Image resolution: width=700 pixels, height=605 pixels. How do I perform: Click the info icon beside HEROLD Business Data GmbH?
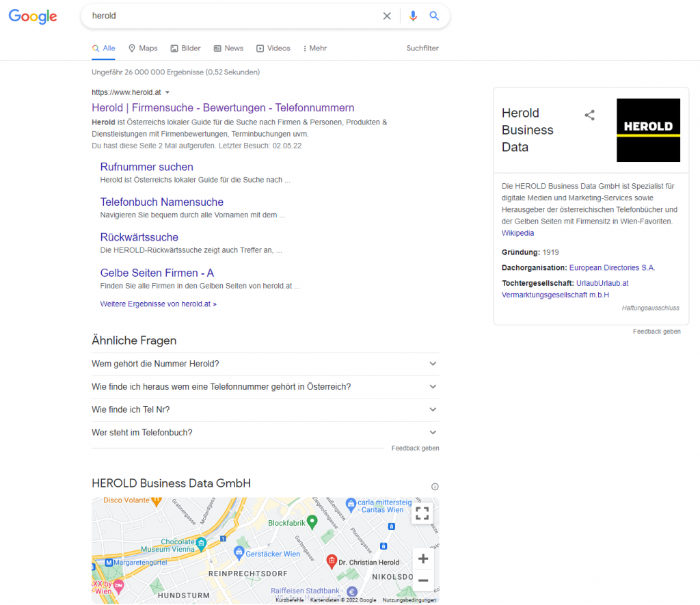point(435,486)
